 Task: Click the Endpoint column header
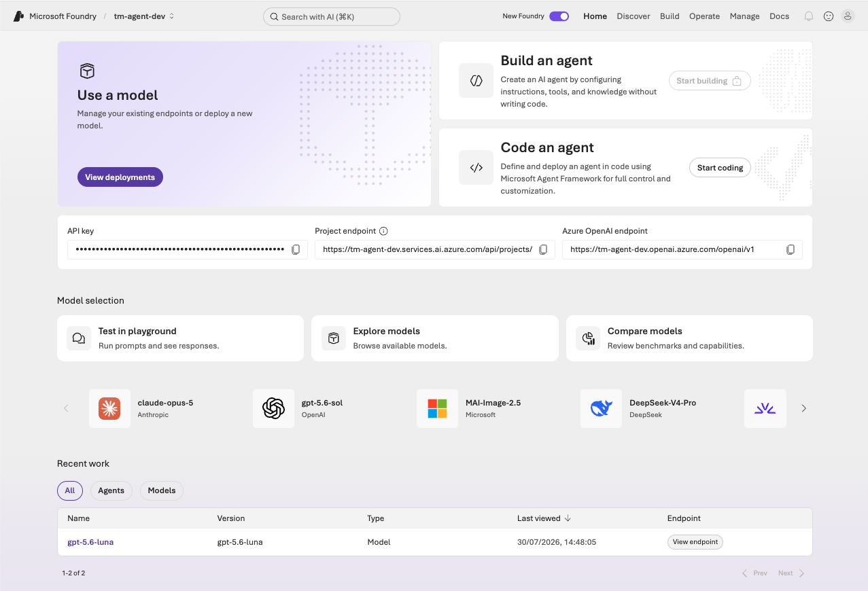point(684,518)
